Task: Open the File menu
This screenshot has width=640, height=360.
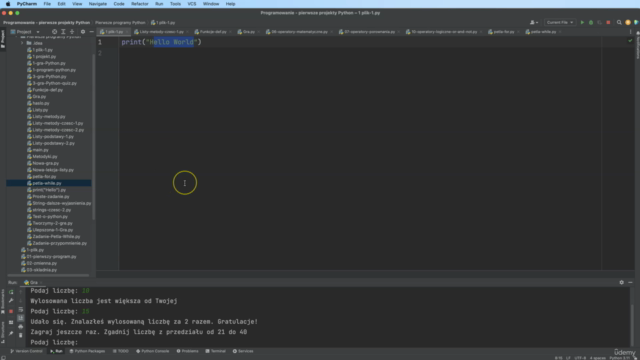Action: click(47, 4)
